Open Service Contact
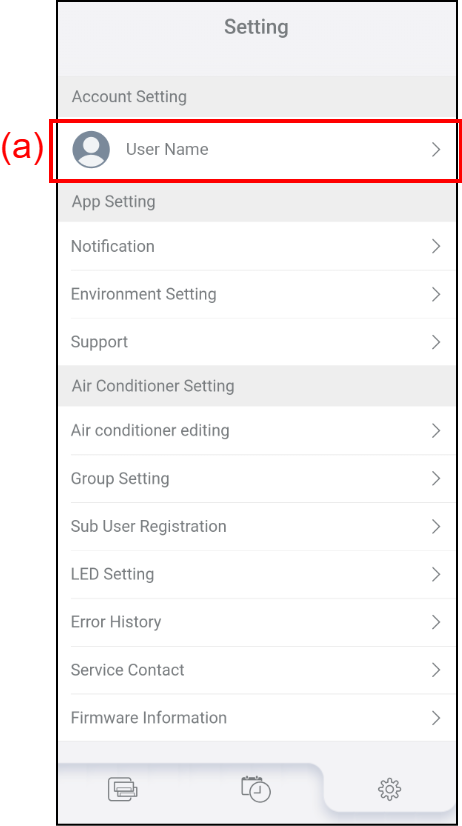This screenshot has height=826, width=462. tap(257, 670)
